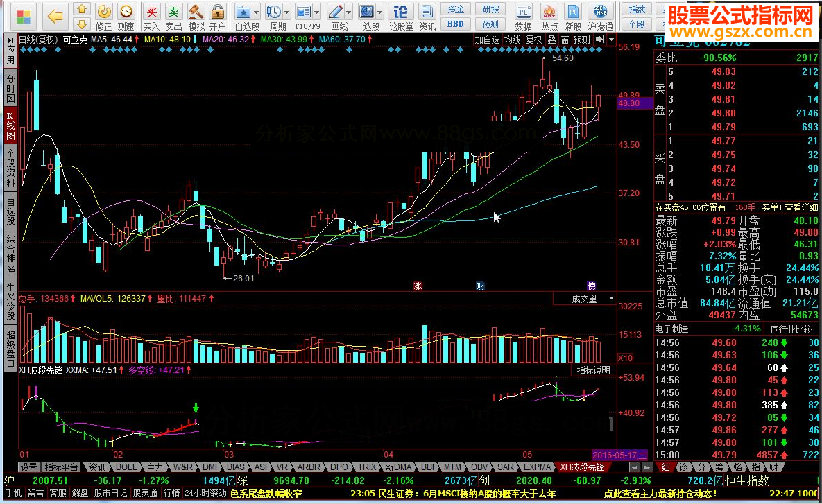Open 同行业比较 industry comparison

(791, 329)
